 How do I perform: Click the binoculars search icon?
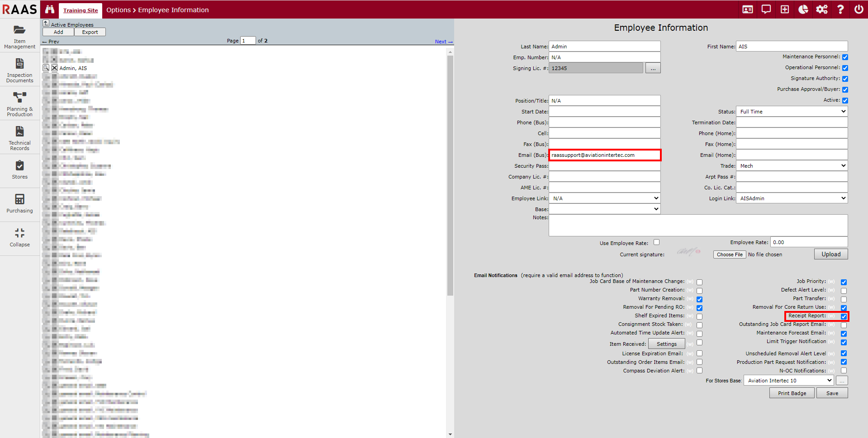[x=50, y=9]
